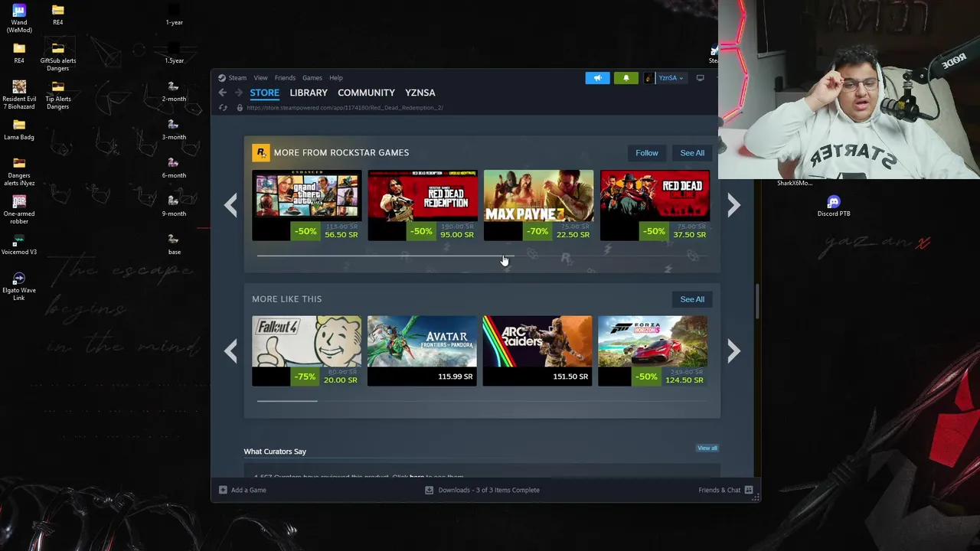Click the YznSA profile avatar
This screenshot has width=980, height=551.
(649, 78)
